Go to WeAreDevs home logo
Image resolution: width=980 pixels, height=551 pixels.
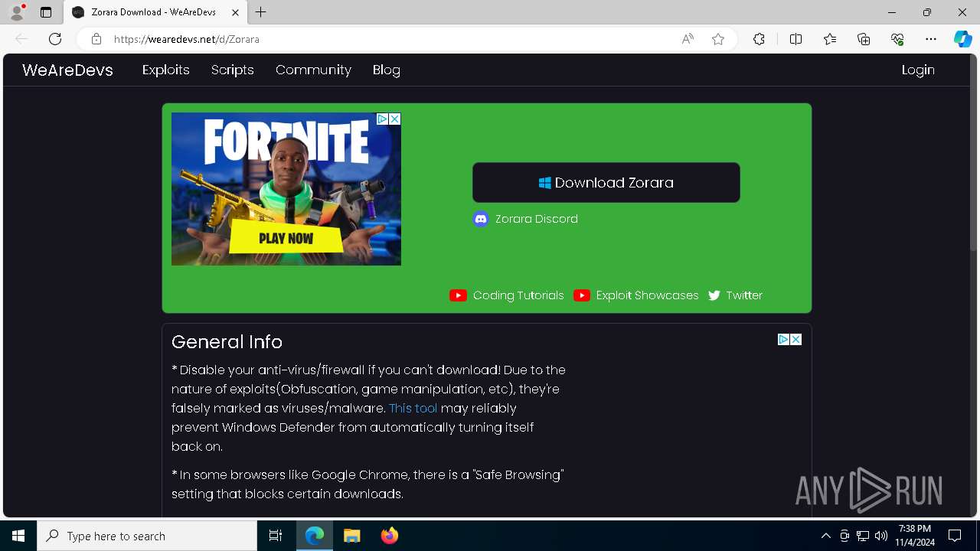(67, 70)
